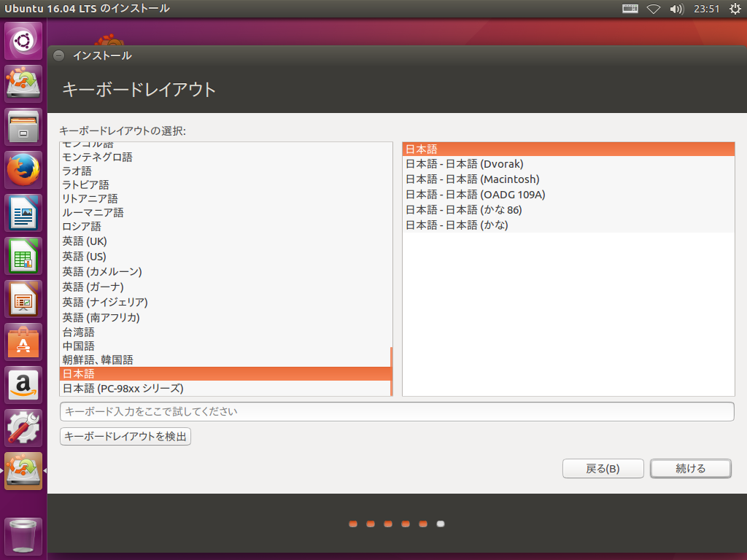Select the top 日本語 variant in right list

568,149
